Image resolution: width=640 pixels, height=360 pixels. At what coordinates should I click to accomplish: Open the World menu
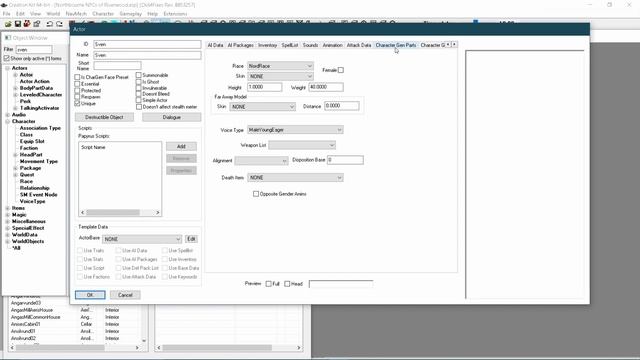(x=53, y=13)
